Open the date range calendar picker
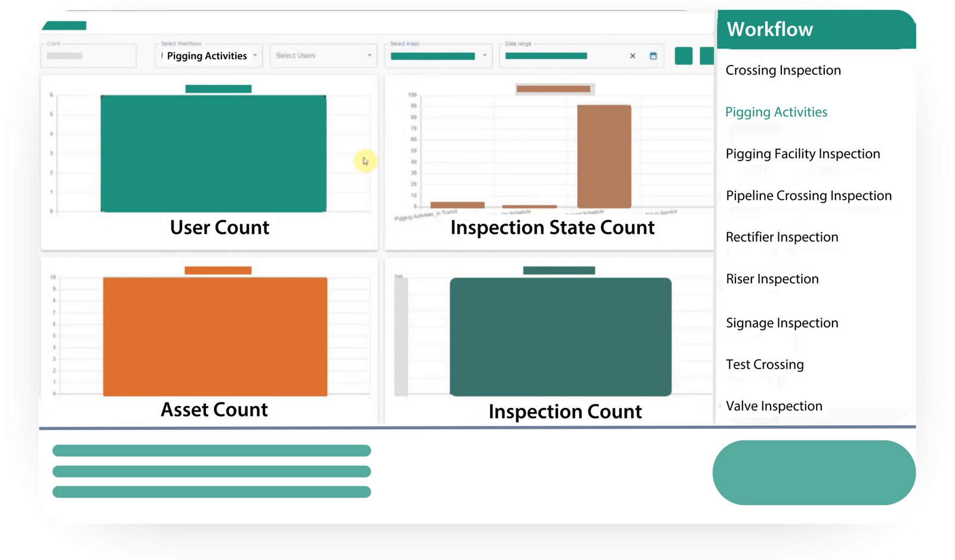The width and height of the screenshot is (955, 560). coord(653,56)
